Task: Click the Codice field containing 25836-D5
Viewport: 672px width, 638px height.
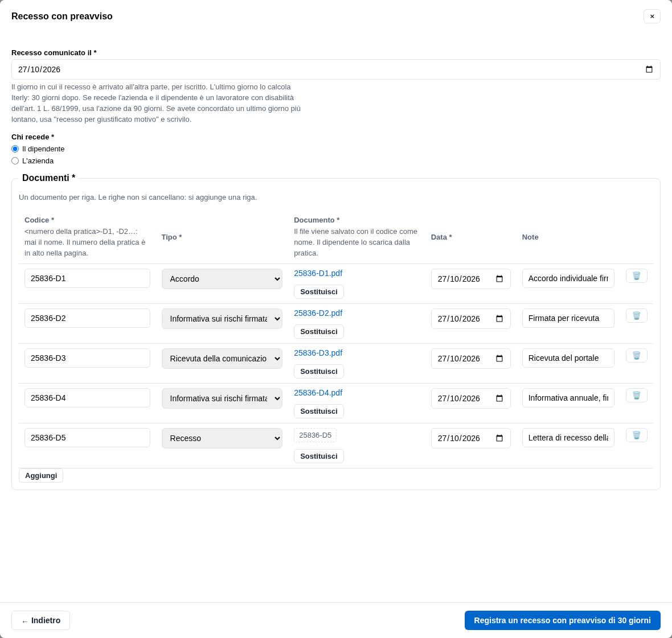Action: pos(88,438)
